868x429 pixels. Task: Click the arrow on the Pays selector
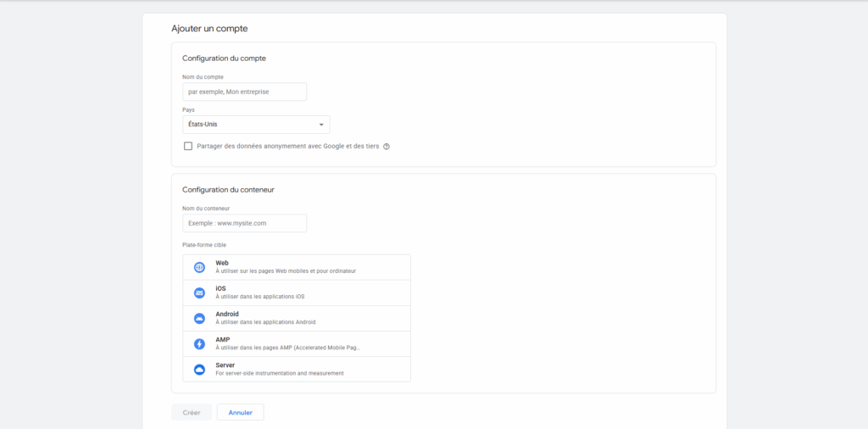(321, 125)
